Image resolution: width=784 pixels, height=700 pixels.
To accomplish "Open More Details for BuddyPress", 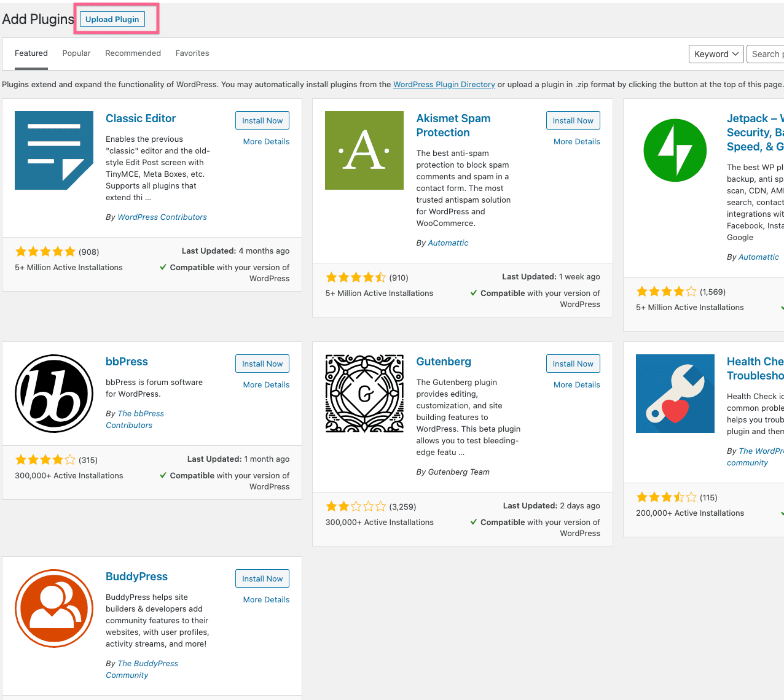I will (266, 599).
